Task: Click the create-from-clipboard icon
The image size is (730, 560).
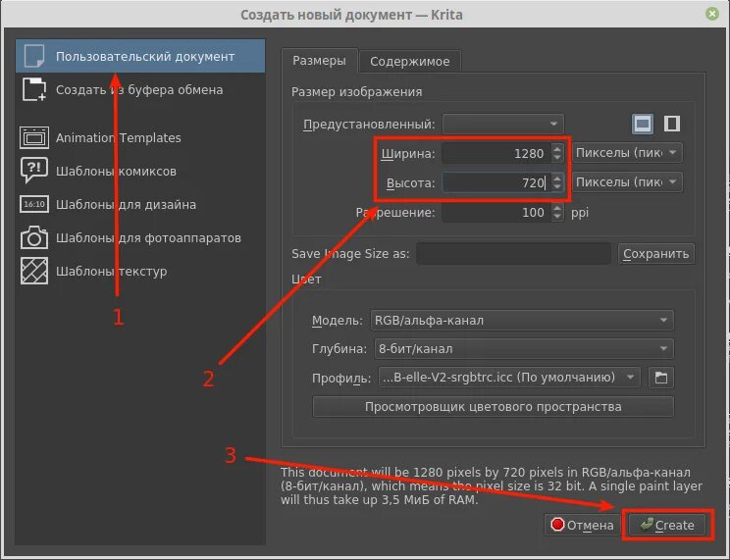Action: pos(34,89)
